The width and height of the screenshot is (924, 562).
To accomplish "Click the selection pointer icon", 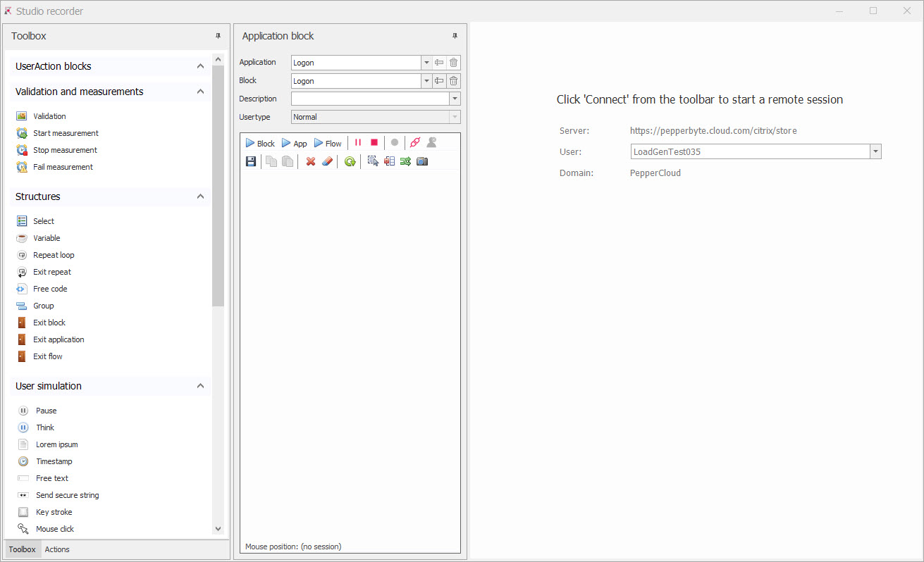I will coord(373,161).
